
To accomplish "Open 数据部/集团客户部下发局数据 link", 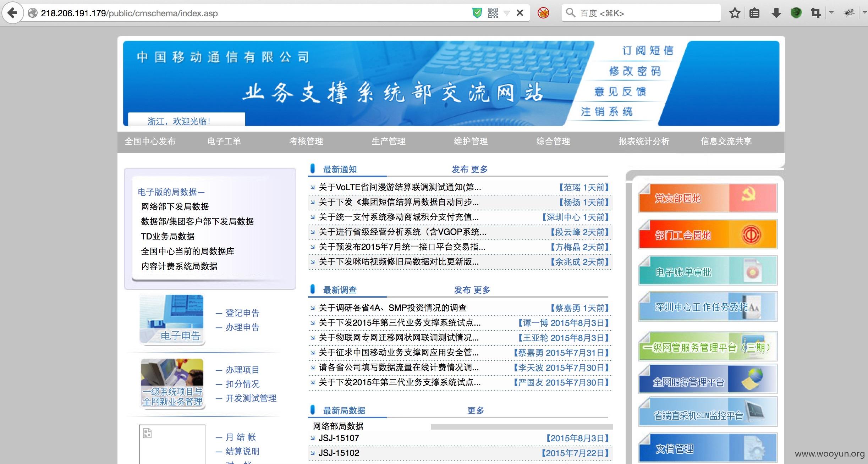I will coord(197,221).
